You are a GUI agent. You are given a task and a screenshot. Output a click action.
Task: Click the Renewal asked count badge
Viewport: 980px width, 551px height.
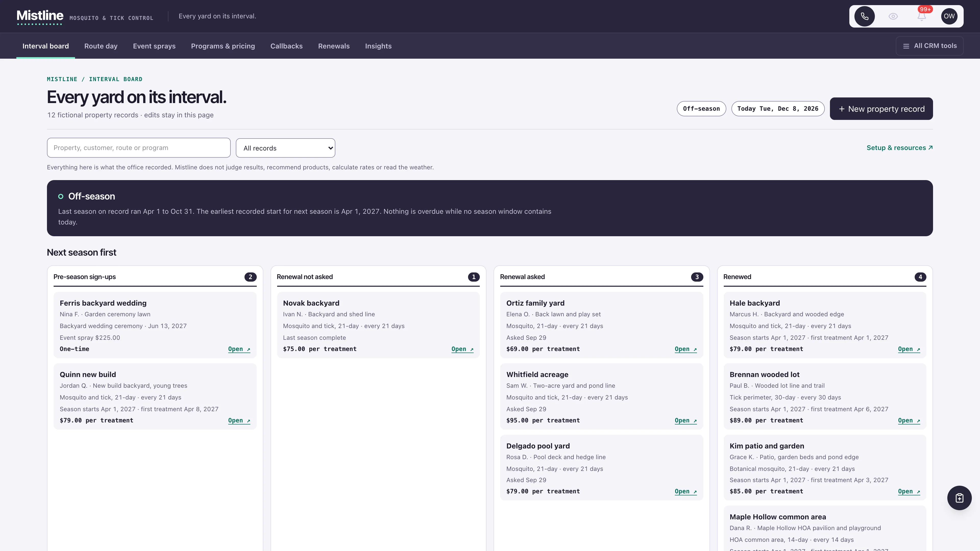pyautogui.click(x=697, y=277)
